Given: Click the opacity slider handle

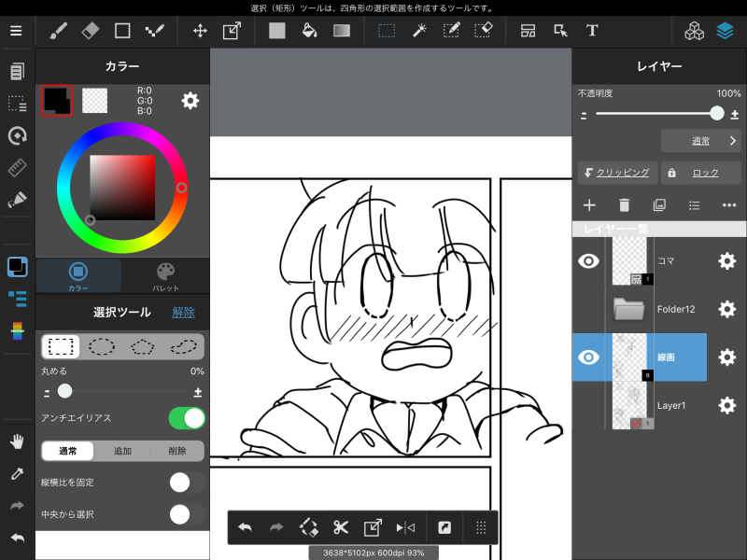Looking at the screenshot, I should point(716,113).
